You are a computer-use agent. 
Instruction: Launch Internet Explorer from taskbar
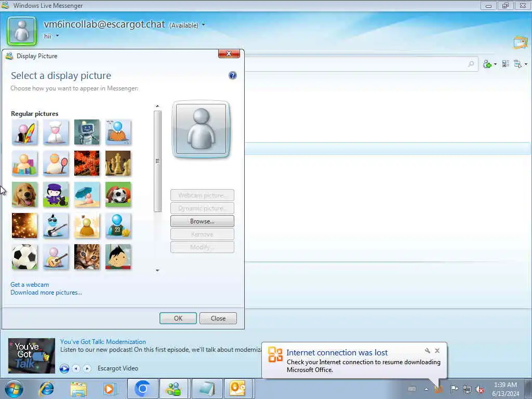point(46,389)
